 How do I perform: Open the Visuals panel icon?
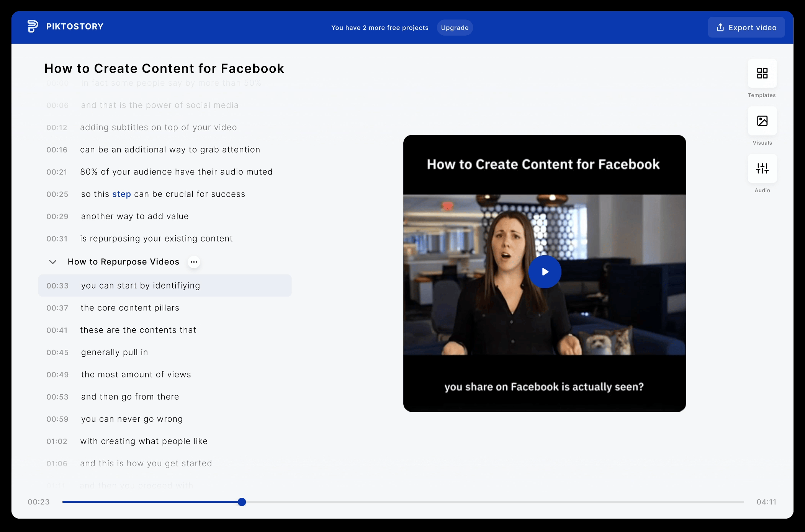tap(762, 121)
